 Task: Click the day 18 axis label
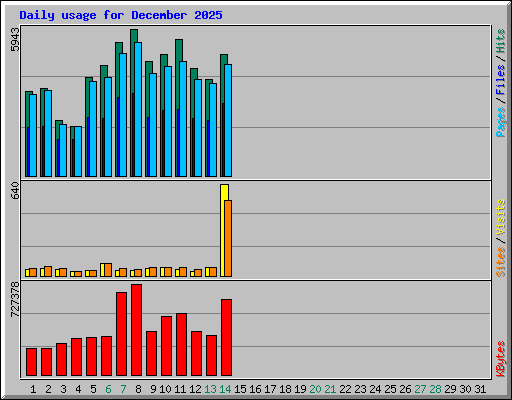(285, 389)
